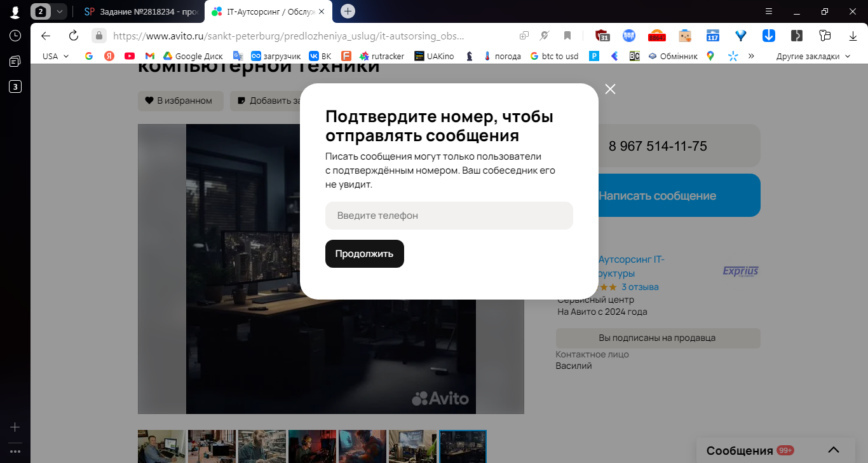Open the browser downloads icon
Image resolution: width=868 pixels, height=463 pixels.
pyautogui.click(x=853, y=36)
